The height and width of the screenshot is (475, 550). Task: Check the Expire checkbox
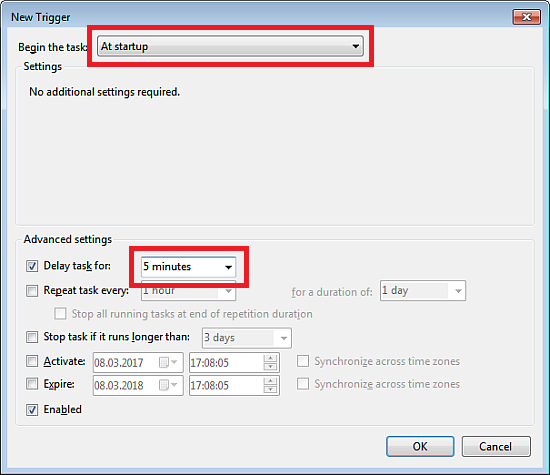[32, 384]
